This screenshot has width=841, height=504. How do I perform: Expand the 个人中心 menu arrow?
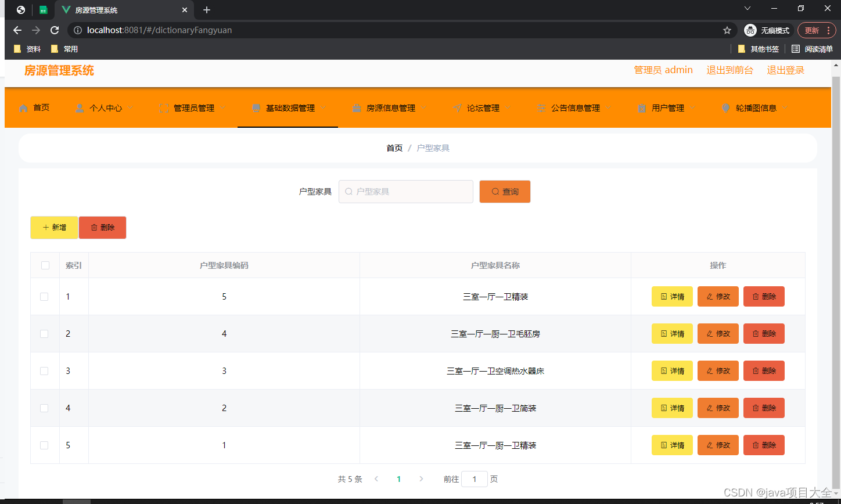[131, 108]
